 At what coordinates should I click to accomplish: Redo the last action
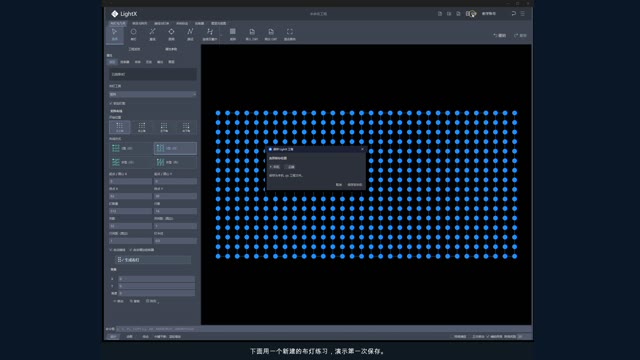[520, 36]
